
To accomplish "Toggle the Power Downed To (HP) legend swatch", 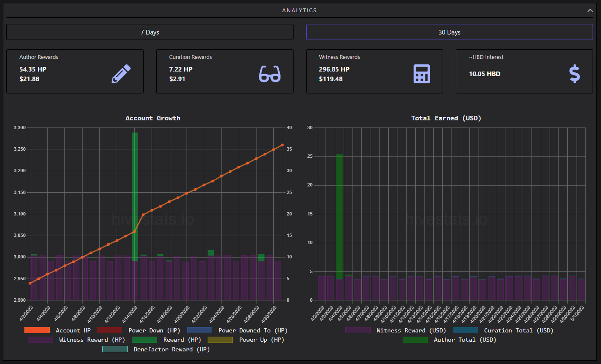I will pos(200,330).
